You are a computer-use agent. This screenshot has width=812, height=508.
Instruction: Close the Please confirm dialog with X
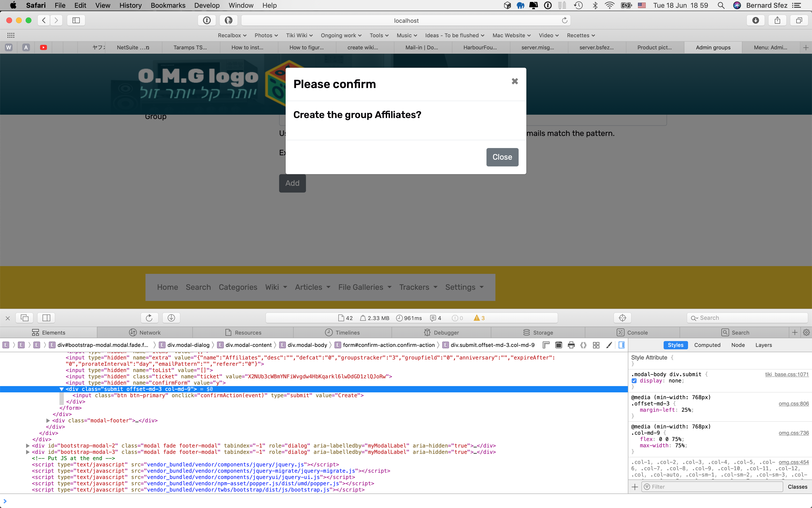(x=515, y=81)
